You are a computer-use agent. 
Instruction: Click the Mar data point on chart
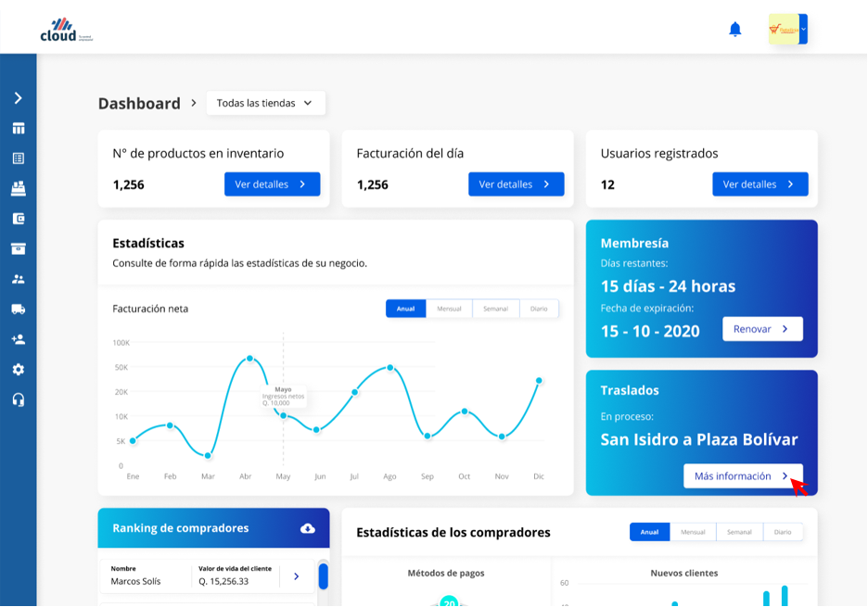(208, 456)
